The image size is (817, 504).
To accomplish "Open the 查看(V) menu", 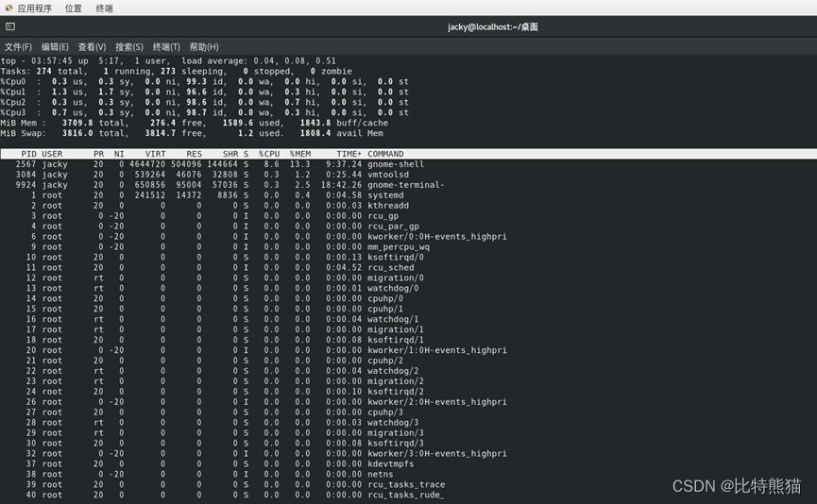I will tap(92, 46).
